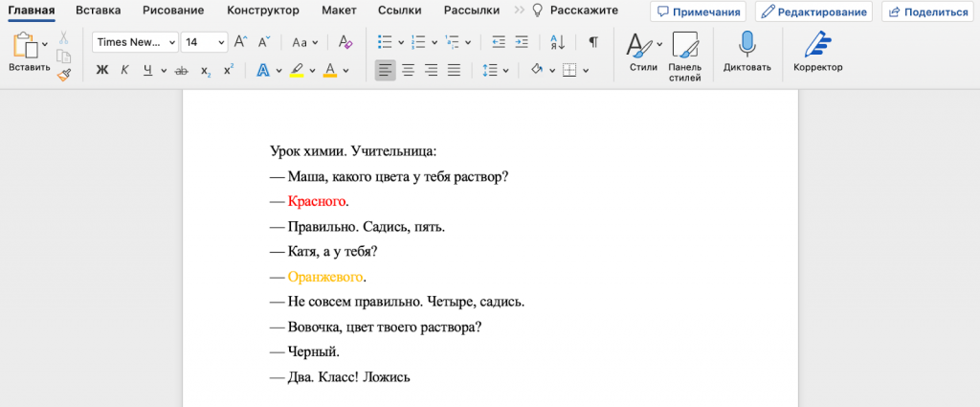
Task: Decrease font size with smaller A
Action: tap(264, 42)
